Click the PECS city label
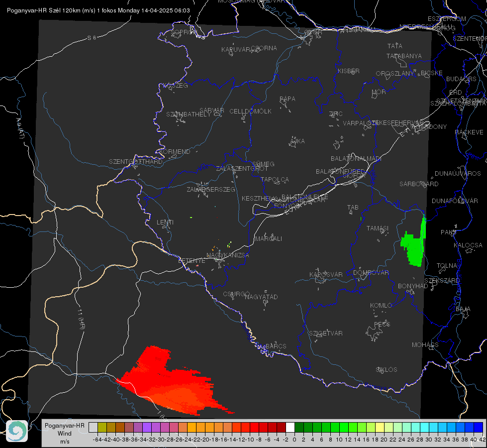This screenshot has height=448, width=487. pos(382,324)
